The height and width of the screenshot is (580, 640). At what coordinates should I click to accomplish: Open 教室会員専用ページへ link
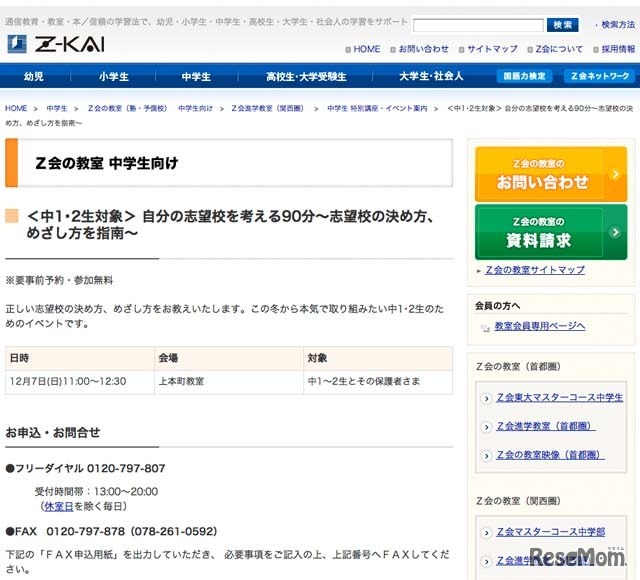pos(540,326)
